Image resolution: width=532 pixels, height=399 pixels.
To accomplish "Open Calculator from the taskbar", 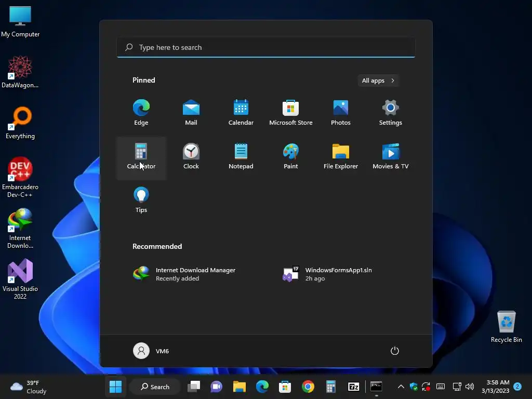I will coord(330,387).
